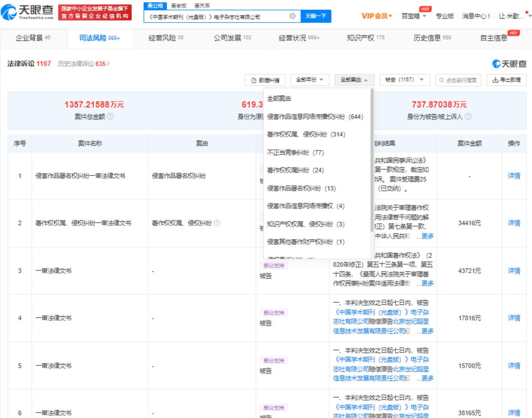Select the 查老板 search mode tab
The height and width of the screenshot is (418, 532).
click(179, 6)
